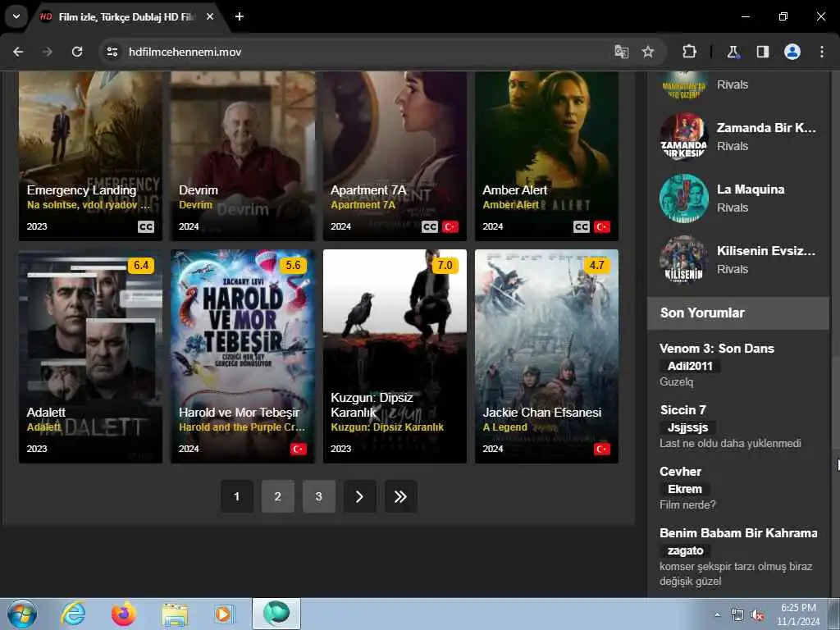Click the 4.7 rating badge on Jackie Chan
840x630 pixels.
[597, 265]
